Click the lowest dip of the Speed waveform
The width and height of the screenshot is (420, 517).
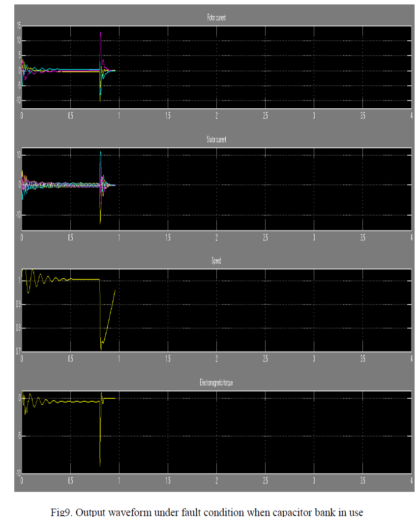101,349
